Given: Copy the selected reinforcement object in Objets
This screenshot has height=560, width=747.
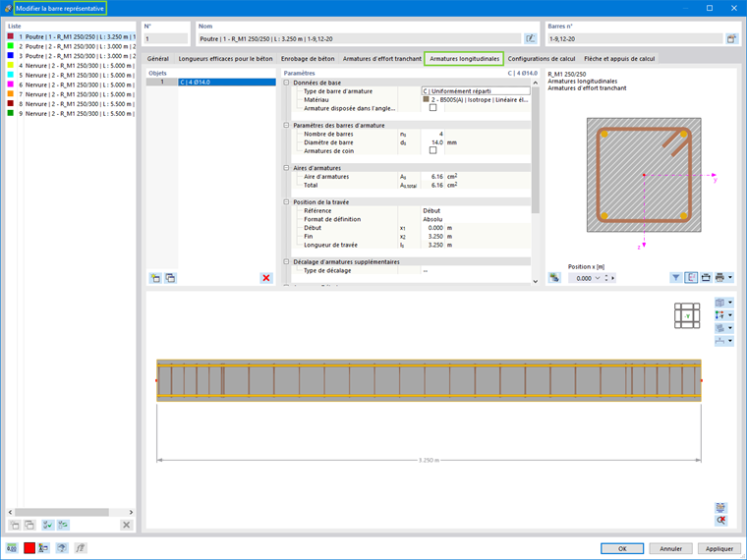Looking at the screenshot, I should [x=170, y=278].
